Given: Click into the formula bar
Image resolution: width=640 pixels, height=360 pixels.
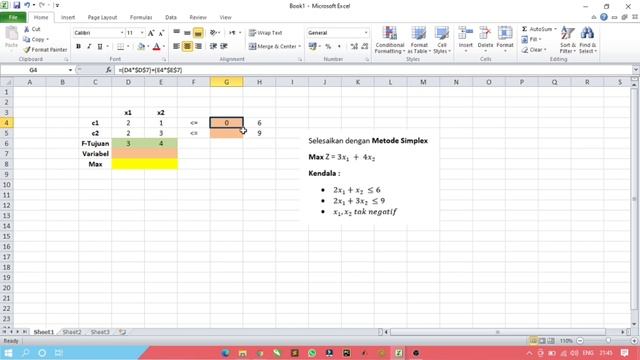Looking at the screenshot, I should [373, 70].
